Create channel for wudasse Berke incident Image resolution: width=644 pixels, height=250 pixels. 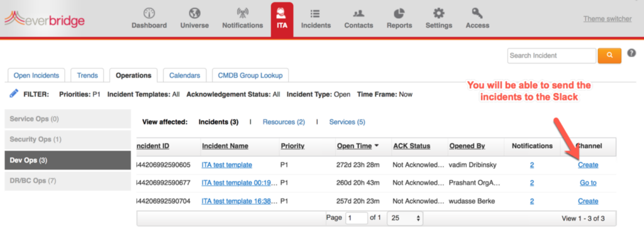coord(588,201)
